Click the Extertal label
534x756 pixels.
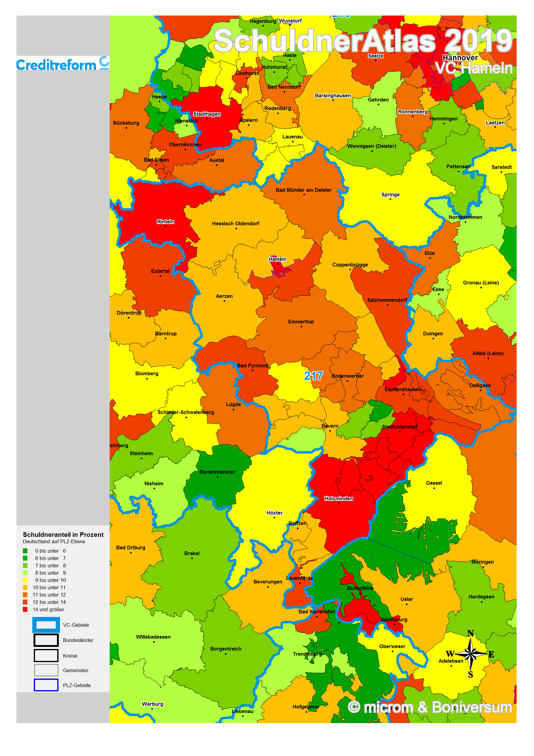[160, 271]
